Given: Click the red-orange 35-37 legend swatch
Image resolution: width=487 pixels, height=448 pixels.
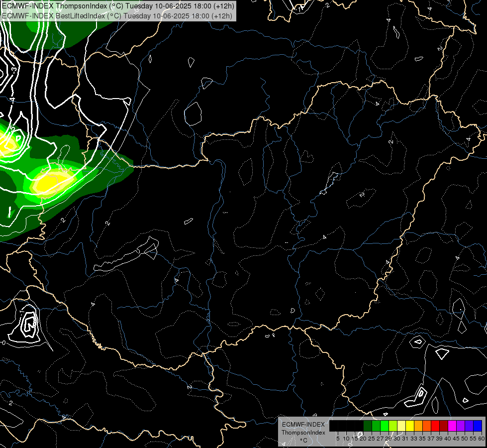Looking at the screenshot, I should 427,426.
